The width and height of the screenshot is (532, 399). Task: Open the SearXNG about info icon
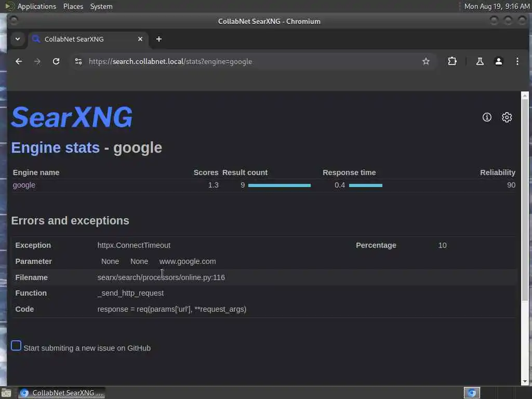point(487,117)
